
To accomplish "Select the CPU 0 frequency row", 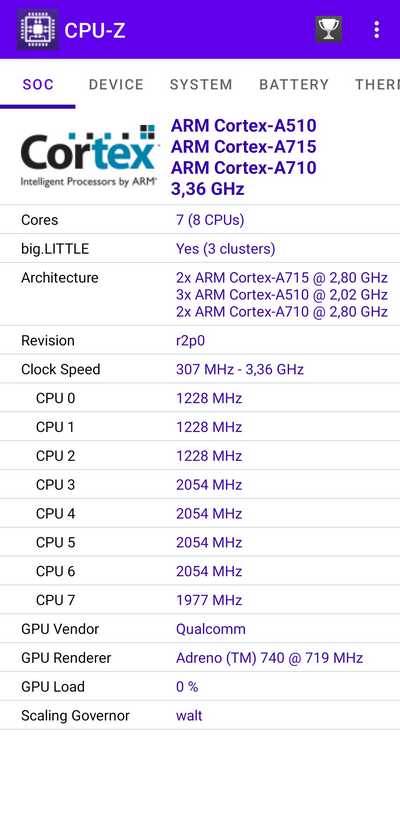I will (x=200, y=398).
